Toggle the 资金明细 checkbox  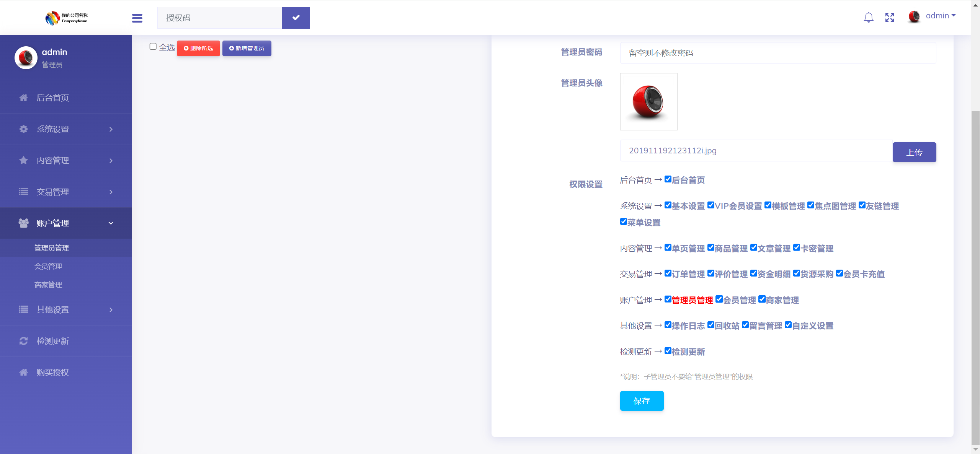(754, 273)
